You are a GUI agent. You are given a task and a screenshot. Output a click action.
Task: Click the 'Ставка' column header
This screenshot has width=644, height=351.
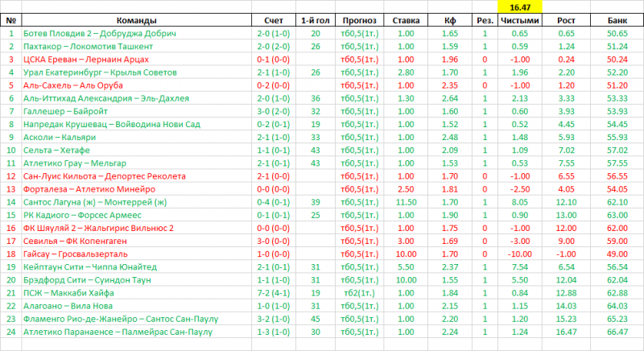405,20
